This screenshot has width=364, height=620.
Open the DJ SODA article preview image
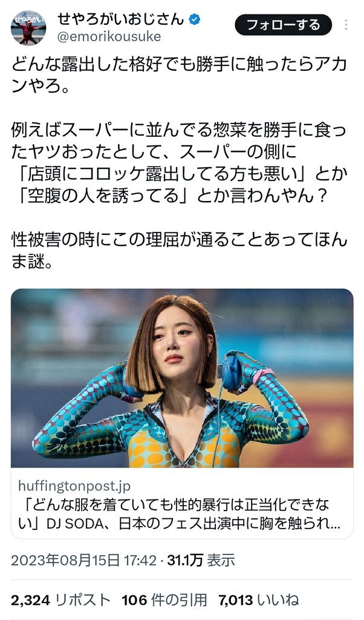182,378
